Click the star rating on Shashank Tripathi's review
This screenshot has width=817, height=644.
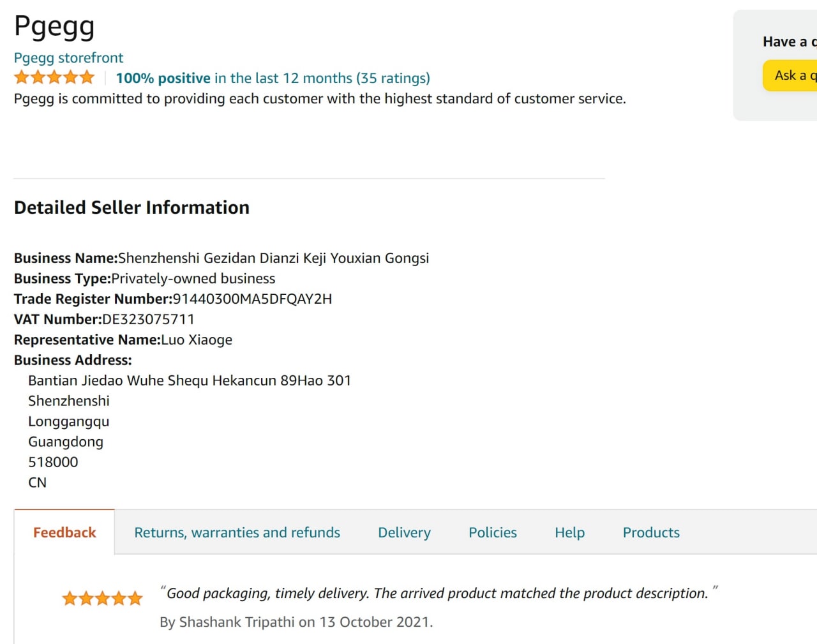102,599
